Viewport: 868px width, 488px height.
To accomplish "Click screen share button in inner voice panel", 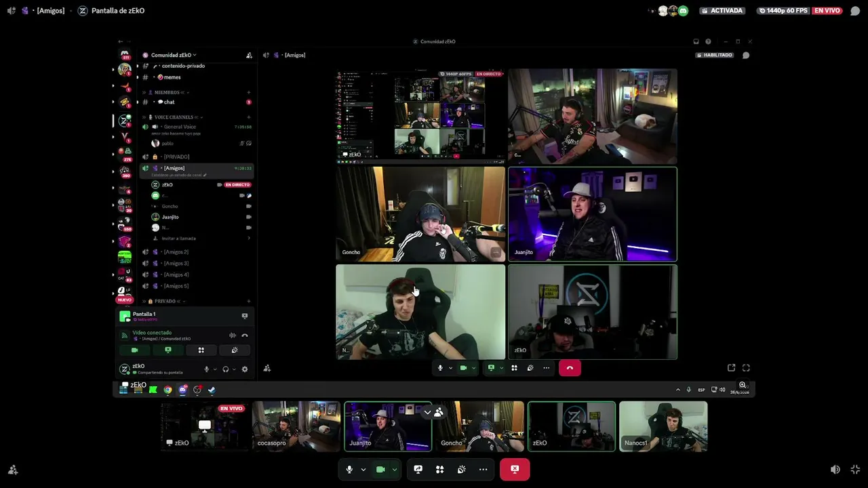I will click(x=167, y=350).
